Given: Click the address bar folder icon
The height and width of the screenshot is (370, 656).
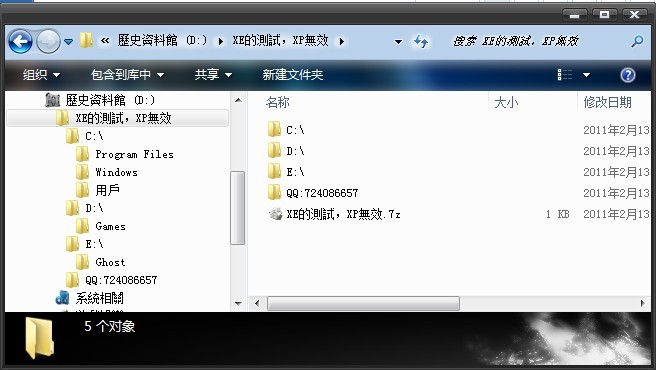Looking at the screenshot, I should point(86,40).
